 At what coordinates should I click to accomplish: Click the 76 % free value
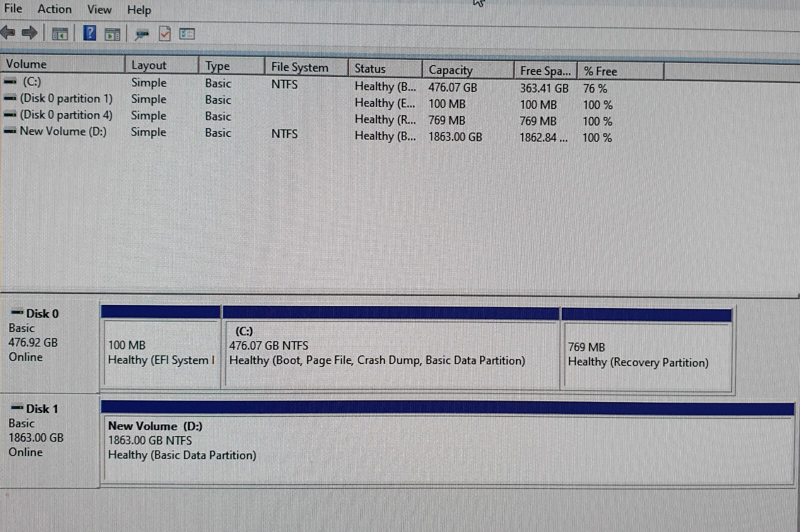click(x=595, y=88)
